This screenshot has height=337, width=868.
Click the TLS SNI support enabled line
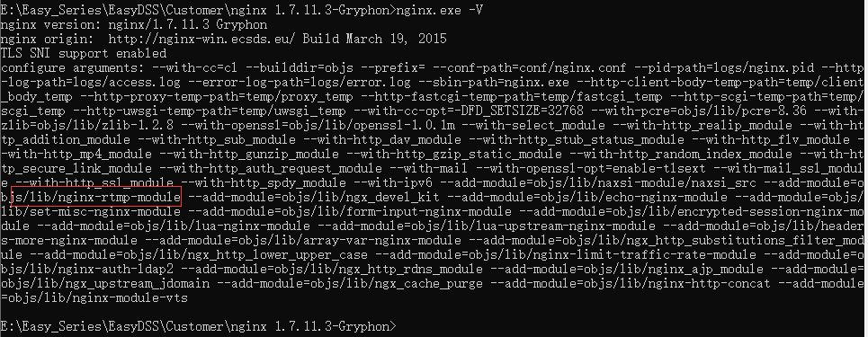[83, 54]
